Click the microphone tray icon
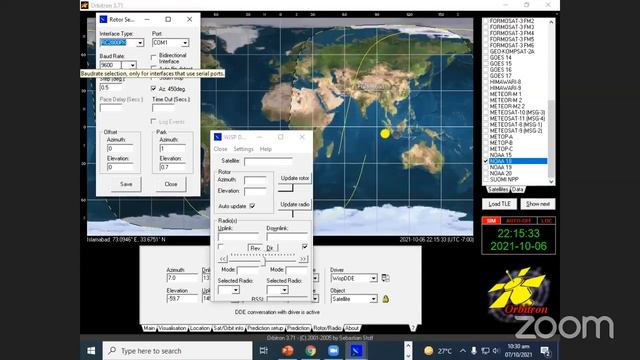This screenshot has height=360, width=640. point(473,351)
